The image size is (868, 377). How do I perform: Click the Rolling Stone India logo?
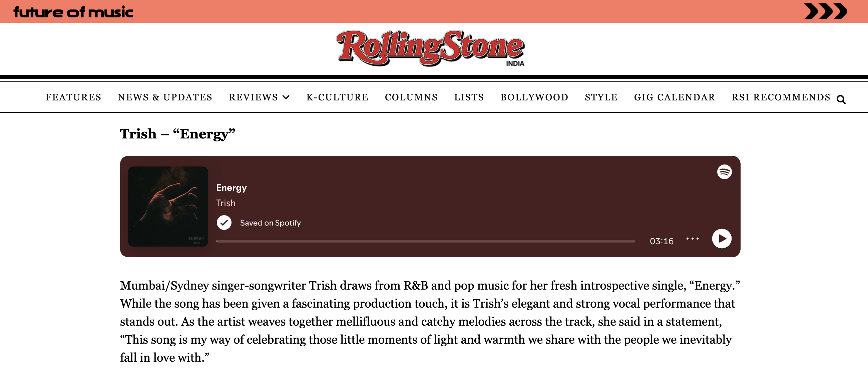tap(430, 48)
